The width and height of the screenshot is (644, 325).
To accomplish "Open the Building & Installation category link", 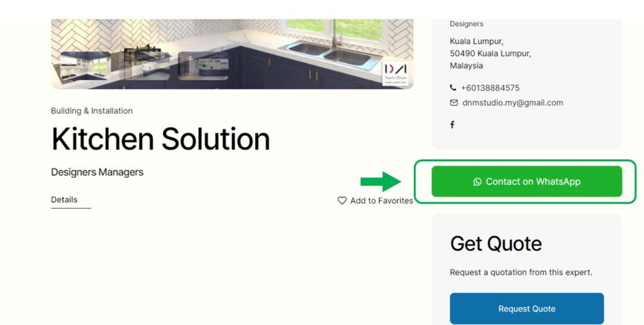I will pos(92,111).
